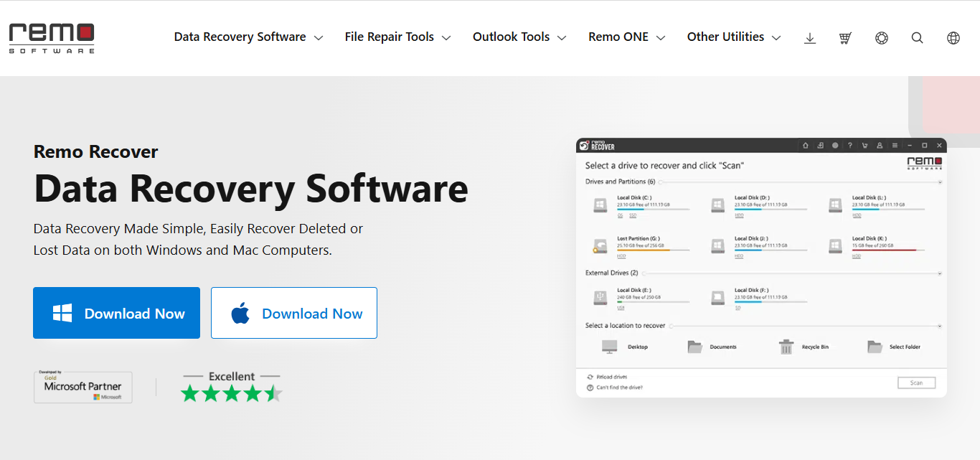Choose the Documents folder icon

point(694,347)
